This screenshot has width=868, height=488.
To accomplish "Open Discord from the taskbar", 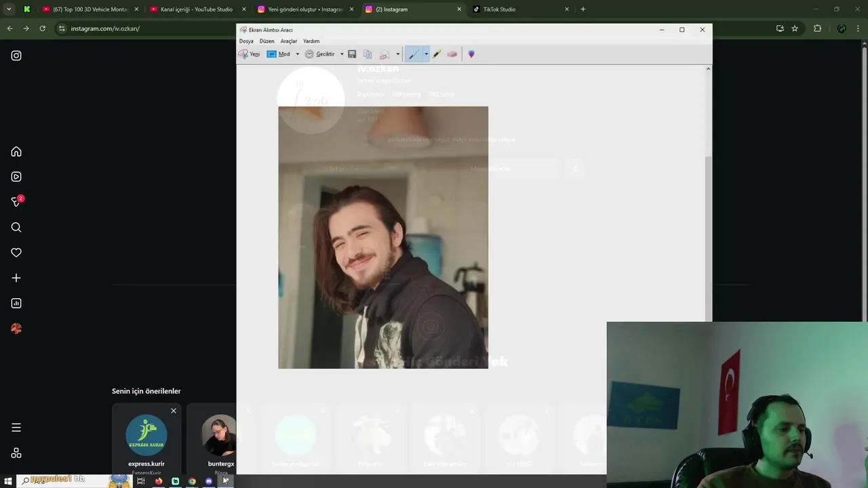I will [x=209, y=481].
